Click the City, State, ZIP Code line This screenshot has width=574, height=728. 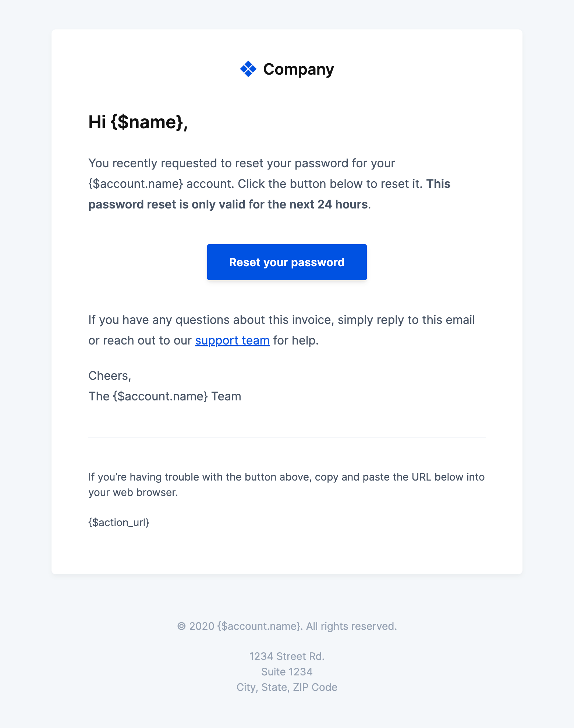click(287, 687)
